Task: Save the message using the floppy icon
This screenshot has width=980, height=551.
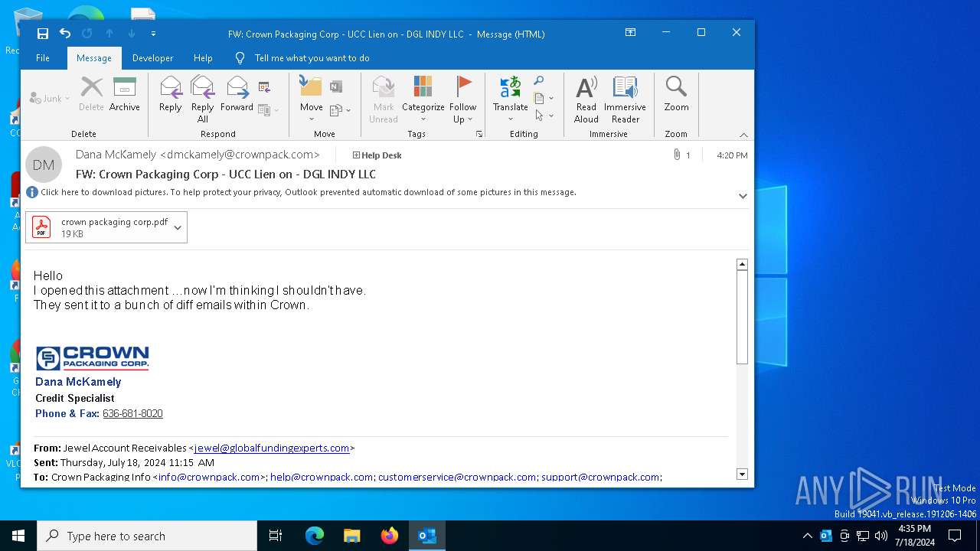Action: click(x=43, y=34)
